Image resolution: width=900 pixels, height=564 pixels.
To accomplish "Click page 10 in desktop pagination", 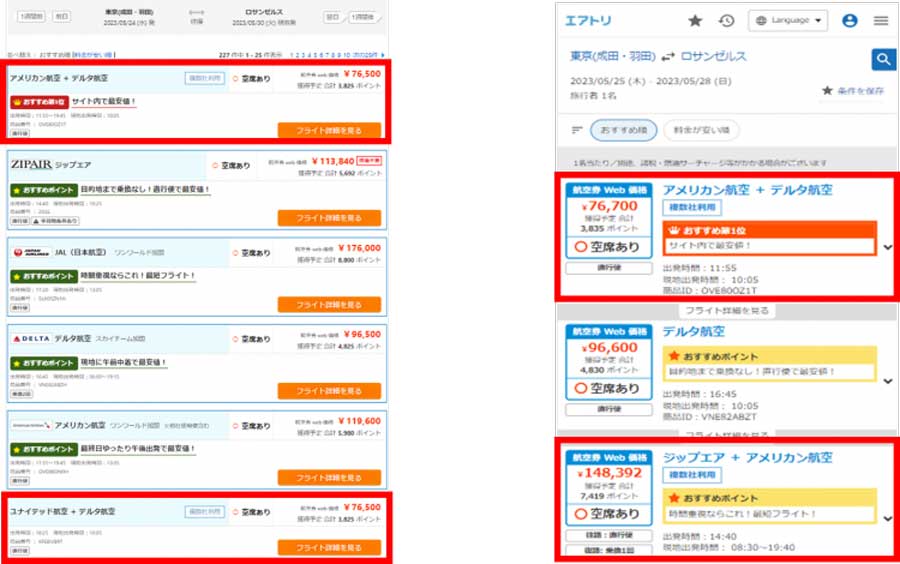I will pos(346,55).
